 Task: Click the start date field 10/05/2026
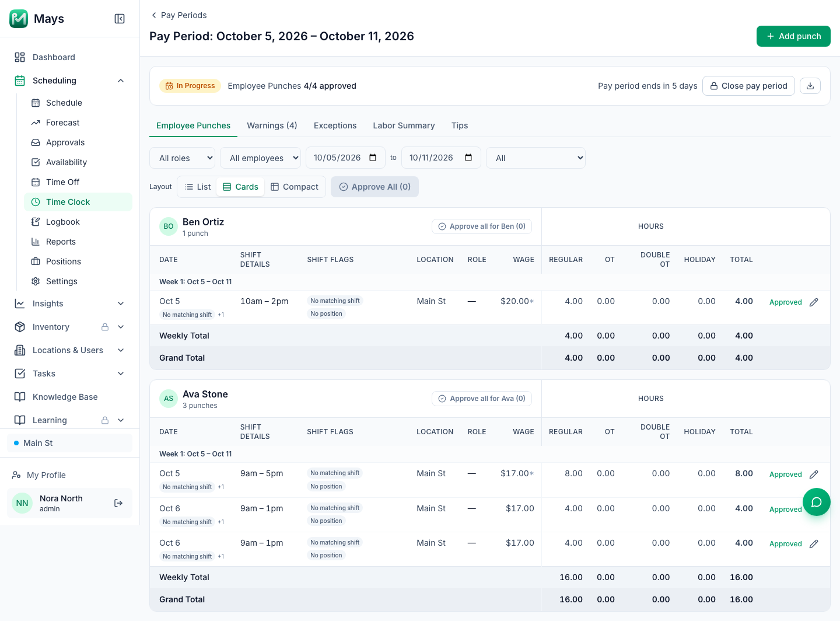(345, 158)
